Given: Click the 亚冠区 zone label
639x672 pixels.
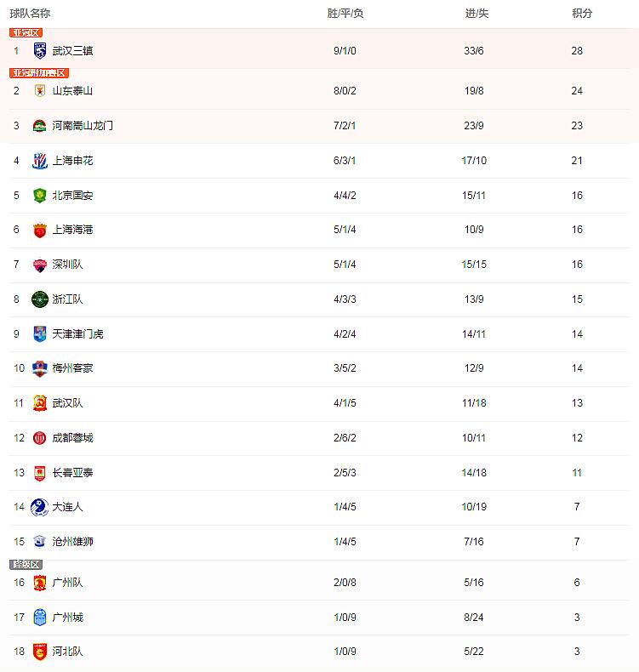Looking at the screenshot, I should [26, 32].
